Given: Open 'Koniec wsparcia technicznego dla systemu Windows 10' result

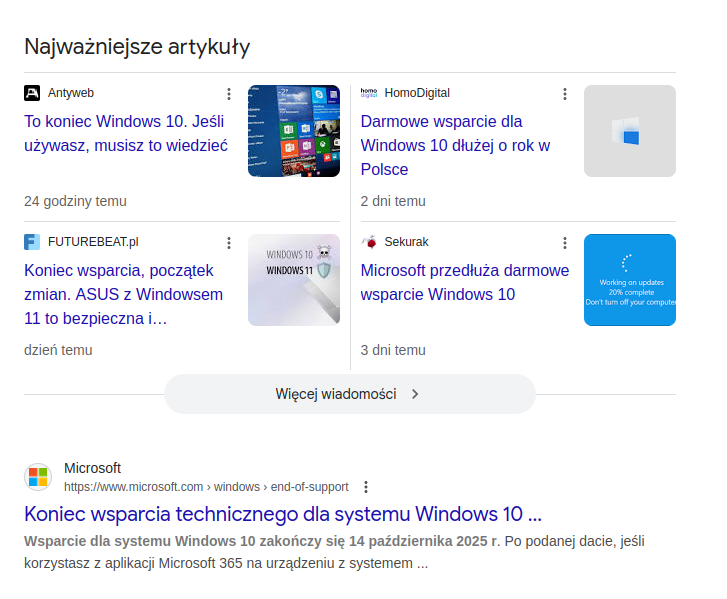Looking at the screenshot, I should pyautogui.click(x=283, y=514).
